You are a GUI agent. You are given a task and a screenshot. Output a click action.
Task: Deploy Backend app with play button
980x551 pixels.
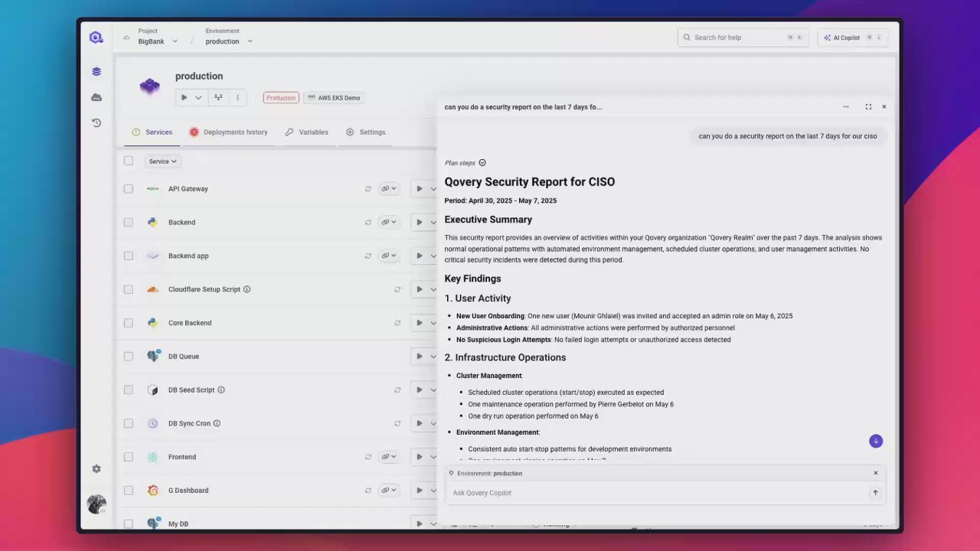point(420,256)
